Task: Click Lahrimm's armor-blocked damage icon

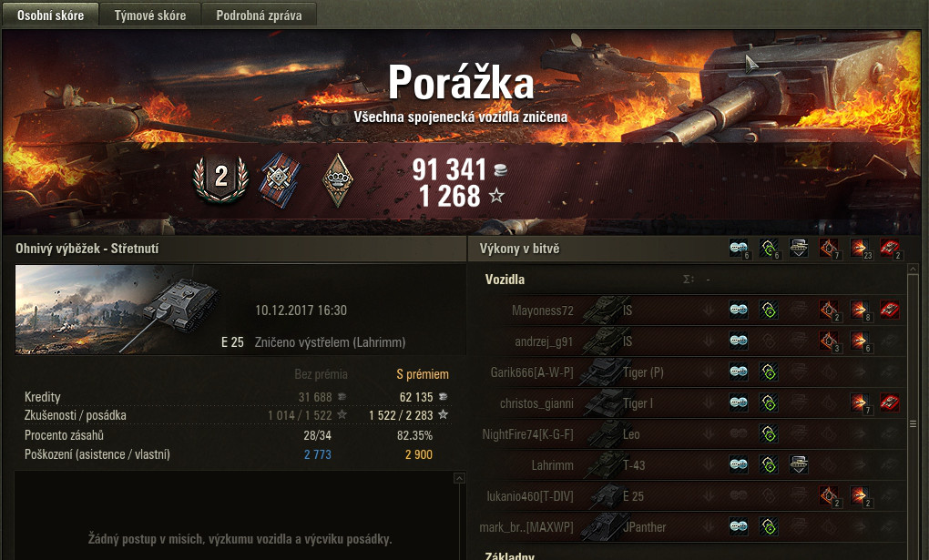Action: [x=799, y=464]
